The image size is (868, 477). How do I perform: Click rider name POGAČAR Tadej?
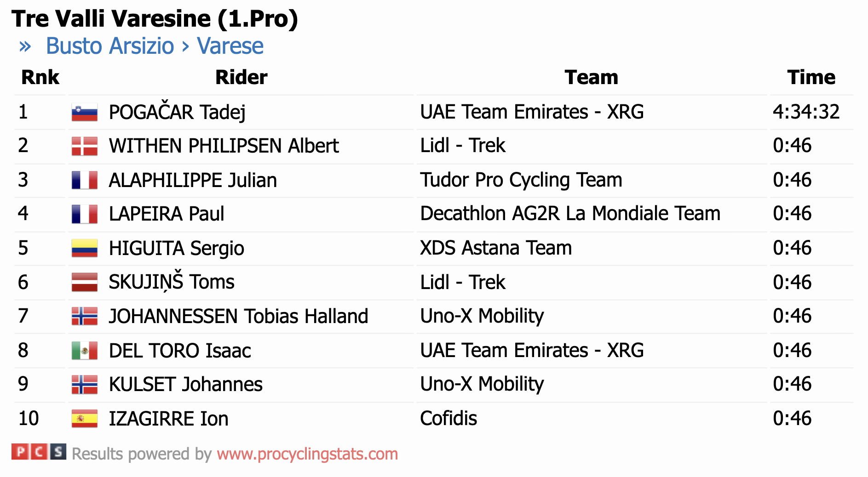177,112
